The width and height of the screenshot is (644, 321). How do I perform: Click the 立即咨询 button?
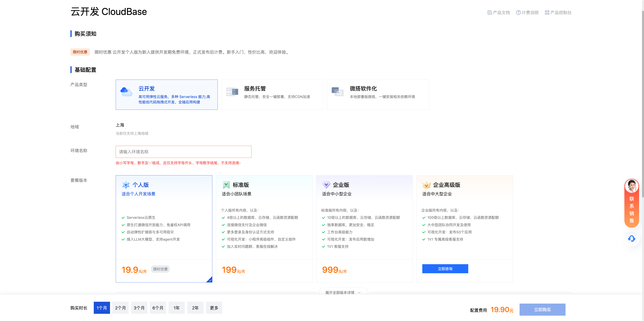click(445, 269)
